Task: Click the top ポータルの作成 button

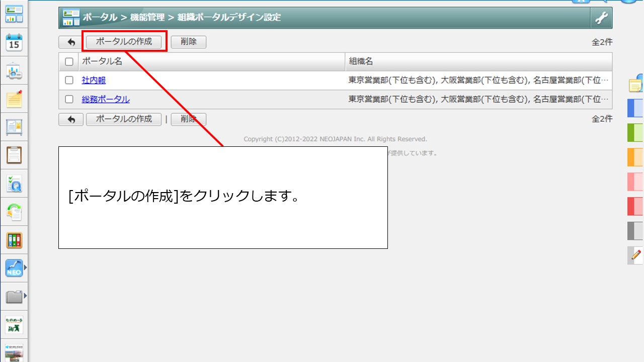Action: point(124,42)
